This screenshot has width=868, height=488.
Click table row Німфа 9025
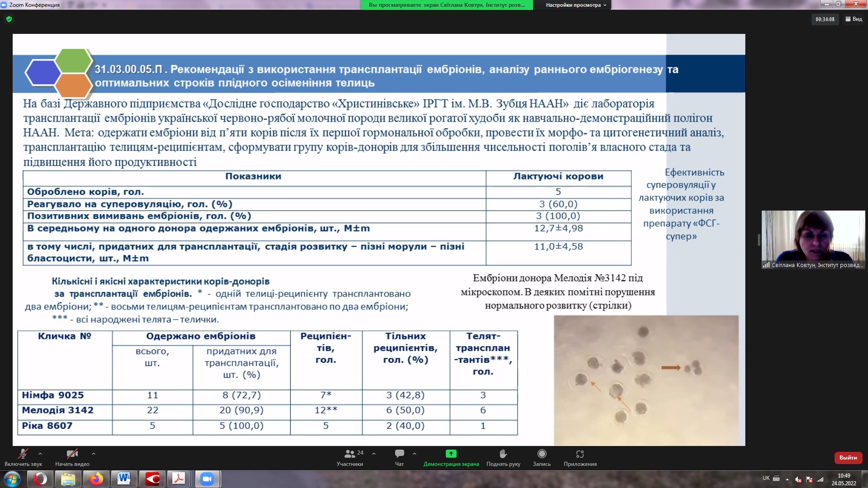click(x=267, y=395)
